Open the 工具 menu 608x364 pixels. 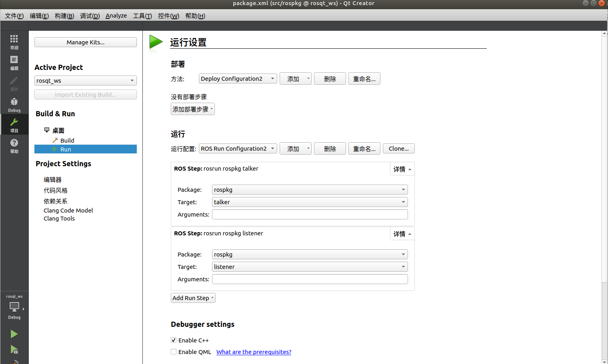point(142,16)
